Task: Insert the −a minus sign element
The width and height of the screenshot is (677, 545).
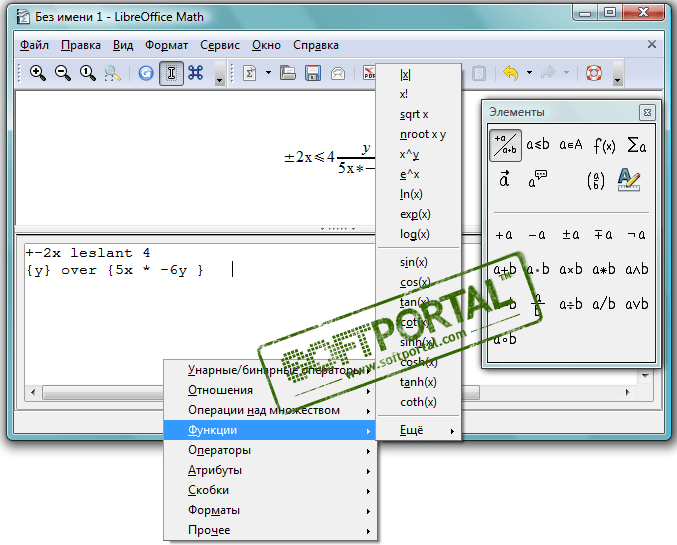Action: coord(537,235)
